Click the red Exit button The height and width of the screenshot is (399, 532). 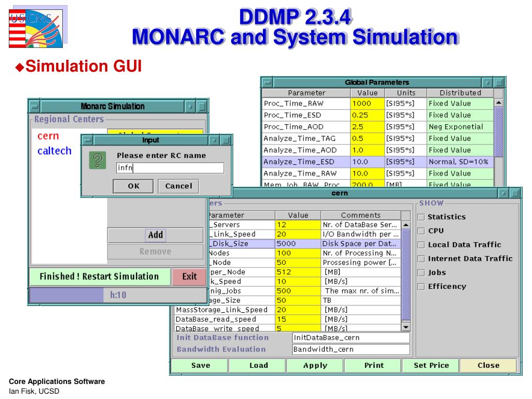[x=189, y=276]
